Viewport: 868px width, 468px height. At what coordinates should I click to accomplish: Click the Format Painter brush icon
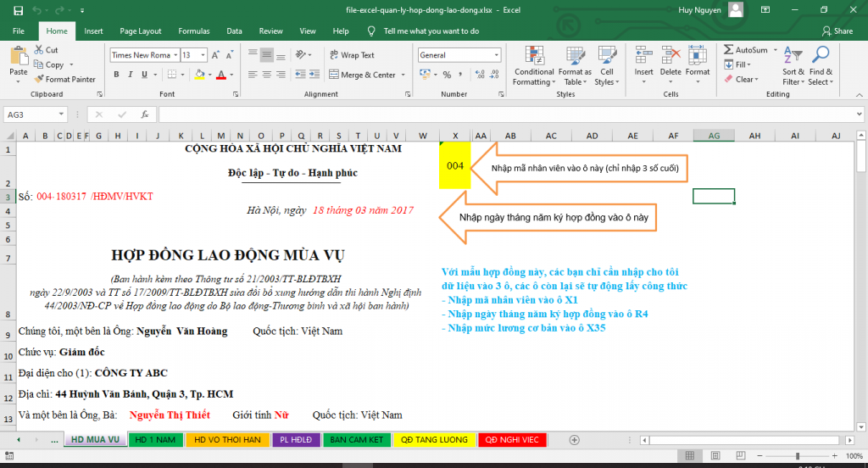click(40, 79)
